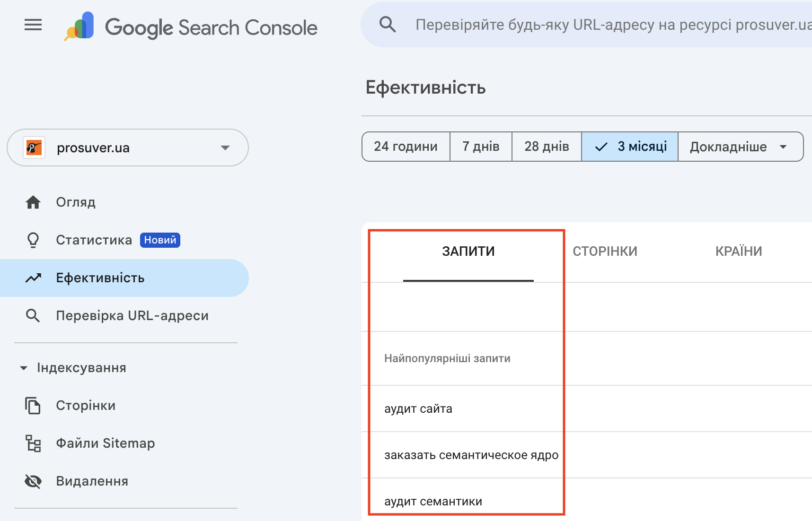Select the Перевірка URL-адреси magnifier icon
The image size is (812, 521).
click(x=33, y=315)
